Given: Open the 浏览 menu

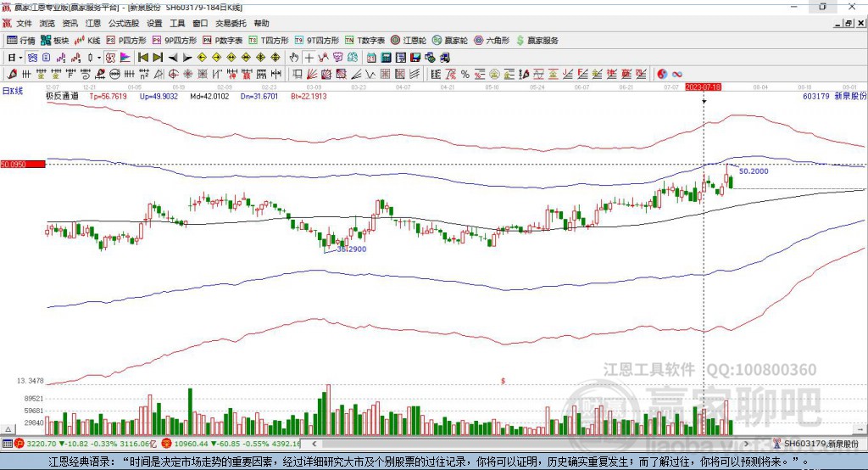Looking at the screenshot, I should tap(47, 23).
